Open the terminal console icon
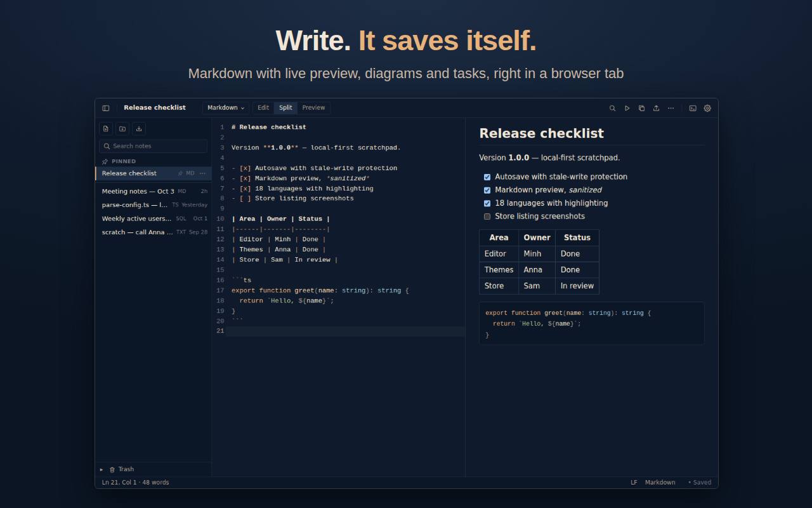This screenshot has width=812, height=508. pyautogui.click(x=693, y=108)
